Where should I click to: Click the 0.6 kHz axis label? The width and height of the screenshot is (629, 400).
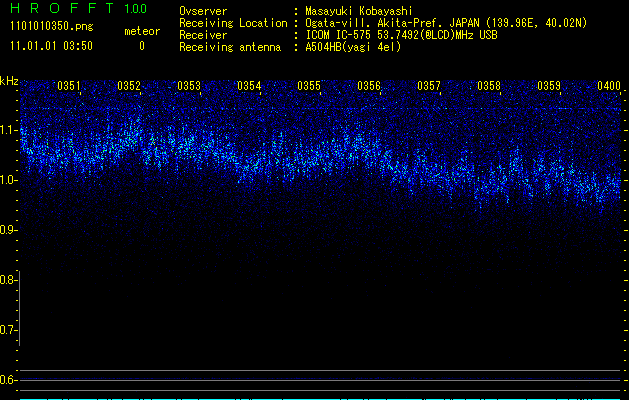click(x=8, y=380)
